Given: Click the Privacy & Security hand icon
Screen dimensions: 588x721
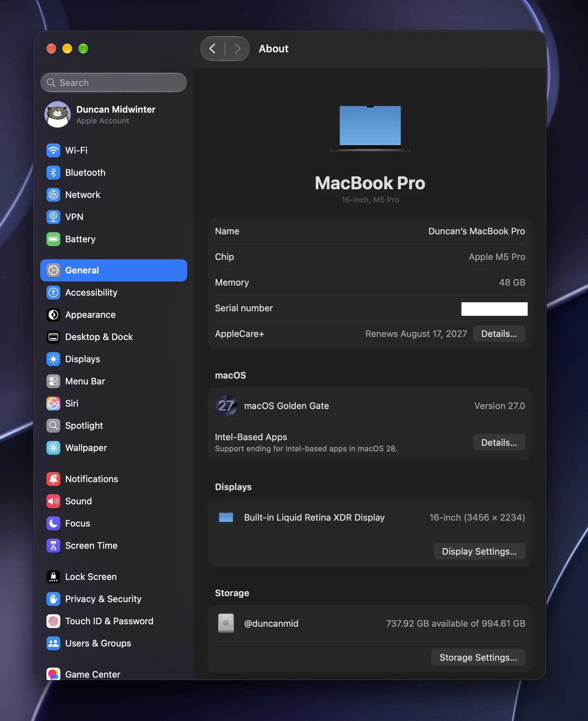Looking at the screenshot, I should (x=53, y=599).
